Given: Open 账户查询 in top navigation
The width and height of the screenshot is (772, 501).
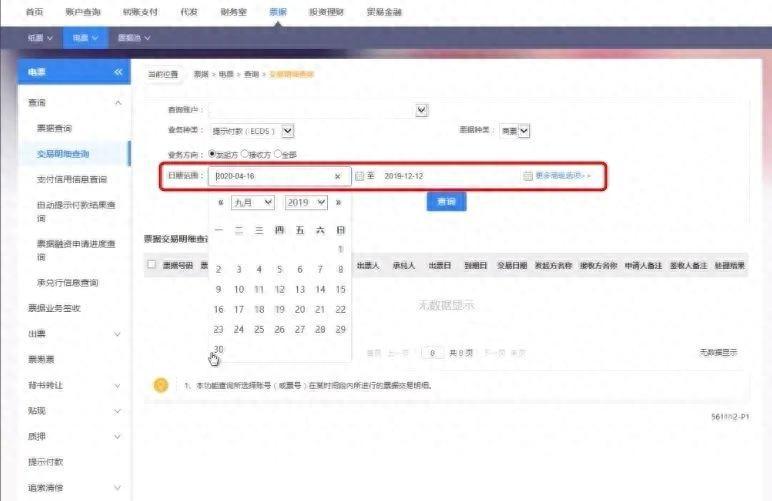Looking at the screenshot, I should (83, 12).
